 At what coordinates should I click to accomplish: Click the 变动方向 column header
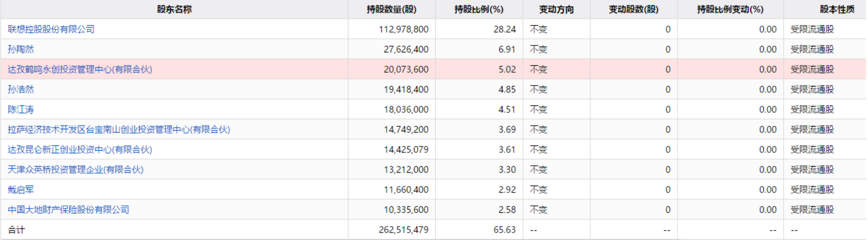(556, 9)
